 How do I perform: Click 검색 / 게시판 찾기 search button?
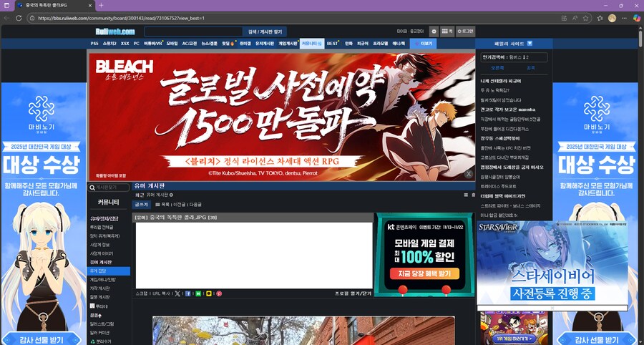265,31
